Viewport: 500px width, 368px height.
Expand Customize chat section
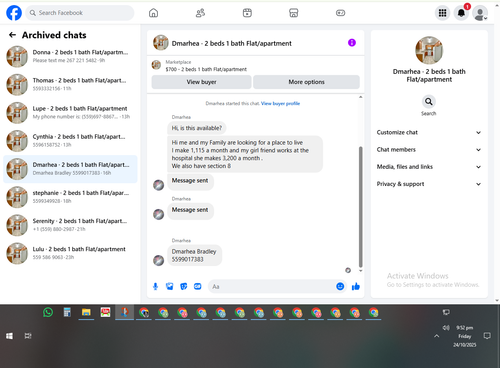[x=429, y=132]
